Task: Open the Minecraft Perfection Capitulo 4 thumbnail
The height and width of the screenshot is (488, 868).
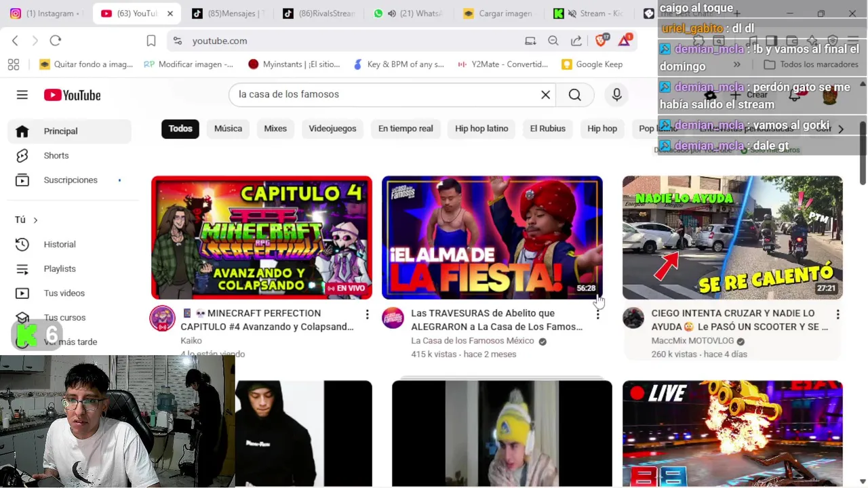Action: point(262,238)
